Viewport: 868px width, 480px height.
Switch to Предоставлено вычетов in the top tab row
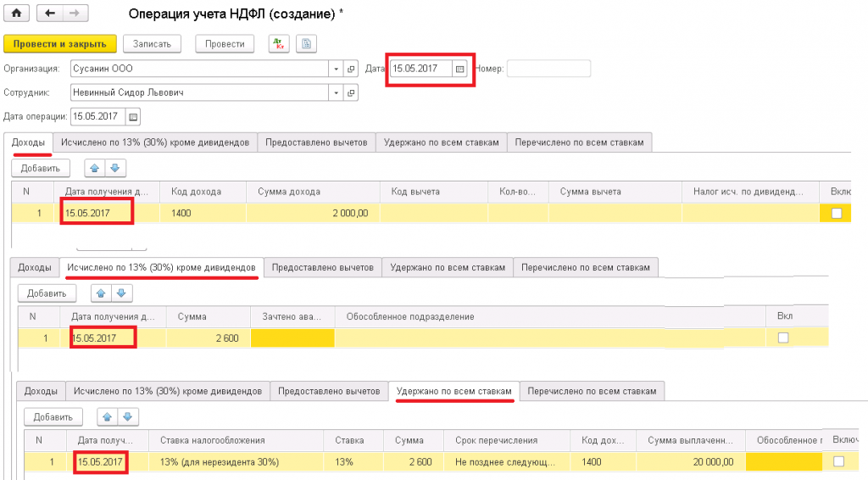tap(316, 142)
